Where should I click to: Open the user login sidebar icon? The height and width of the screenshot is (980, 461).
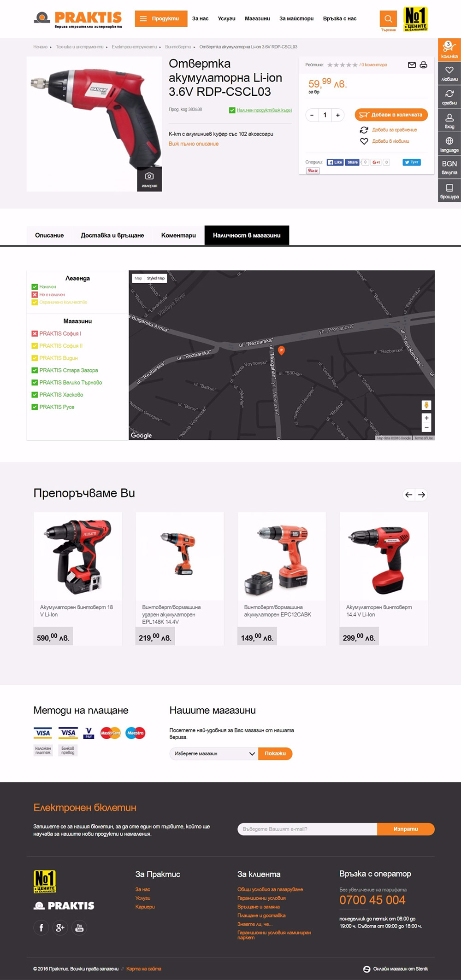(x=449, y=121)
